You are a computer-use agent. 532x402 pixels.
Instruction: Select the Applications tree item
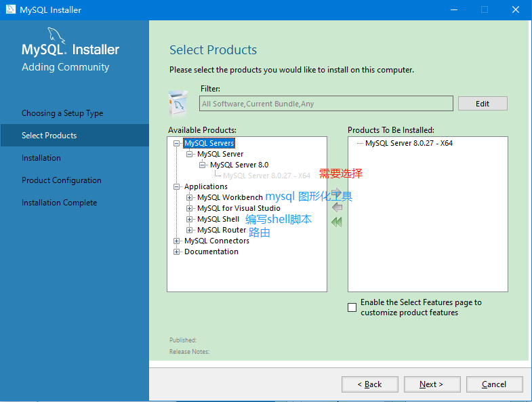[206, 186]
